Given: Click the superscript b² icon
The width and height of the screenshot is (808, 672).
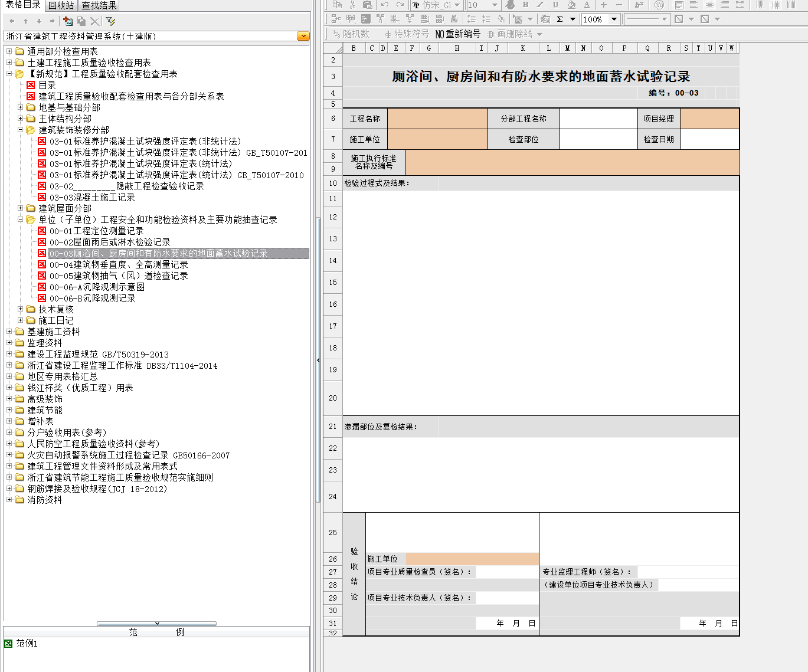Looking at the screenshot, I should coord(639,4).
